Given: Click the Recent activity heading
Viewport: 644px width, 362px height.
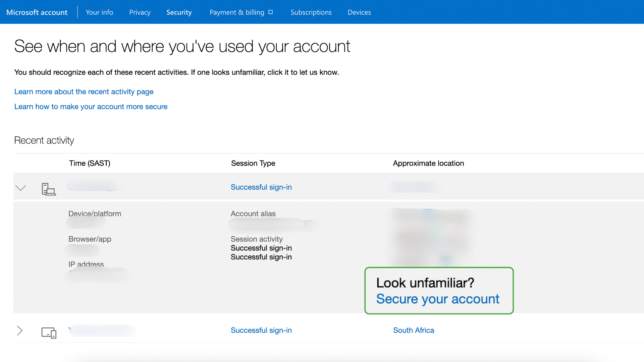Looking at the screenshot, I should click(x=44, y=140).
